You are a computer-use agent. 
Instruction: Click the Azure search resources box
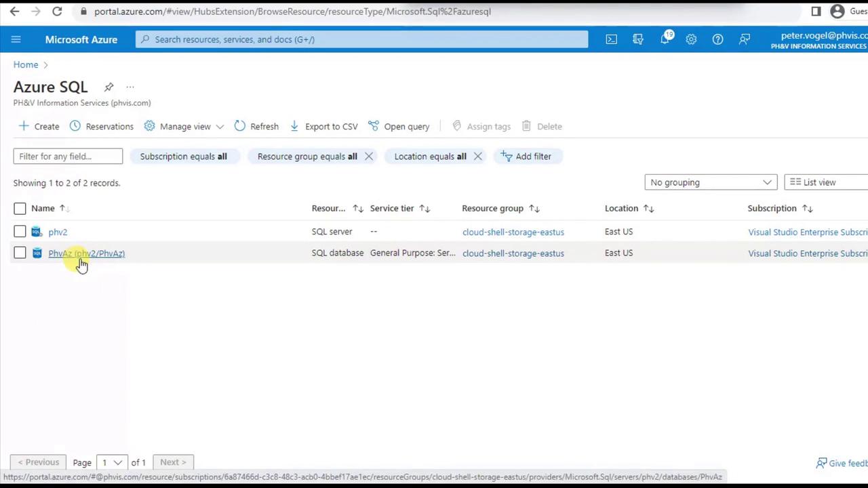click(362, 39)
